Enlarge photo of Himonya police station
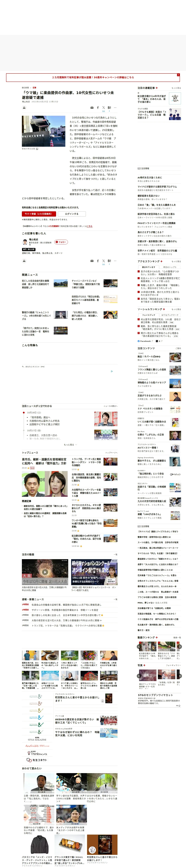The width and height of the screenshot is (186, 868). tap(44, 131)
